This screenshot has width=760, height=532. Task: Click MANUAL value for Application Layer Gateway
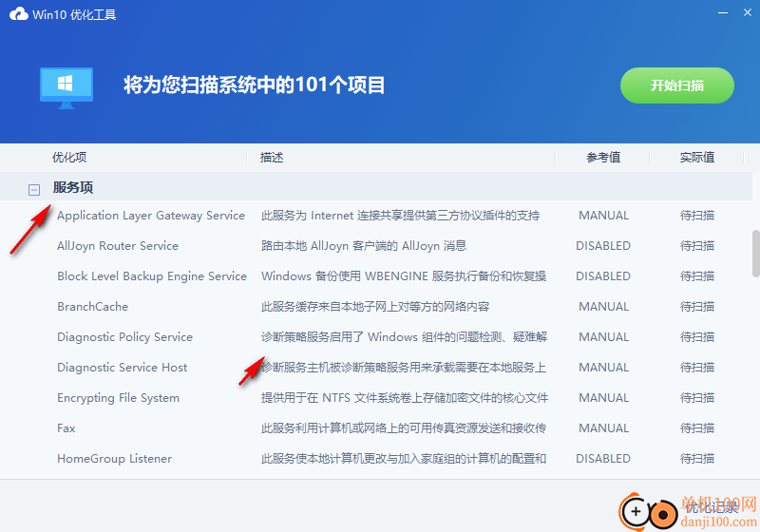click(603, 216)
